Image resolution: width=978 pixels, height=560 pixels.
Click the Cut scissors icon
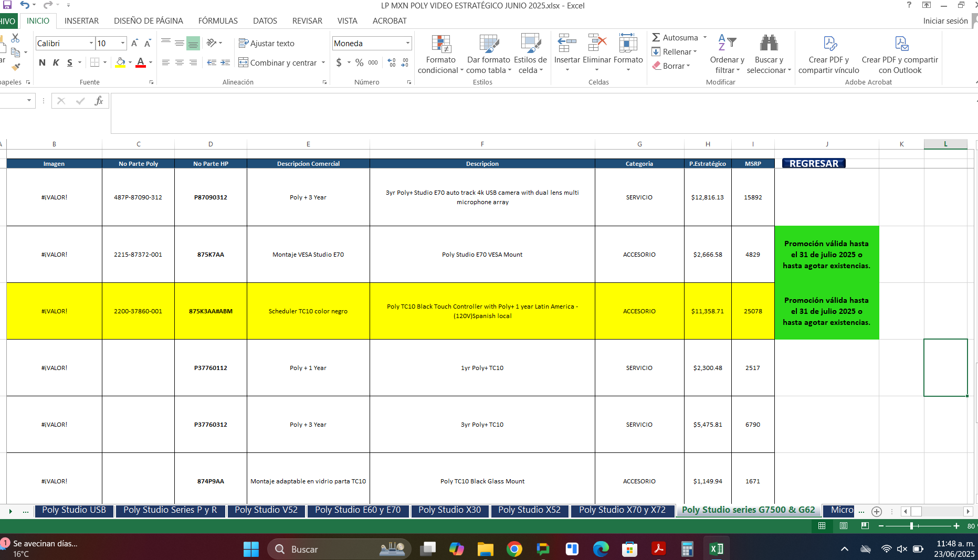coord(15,38)
